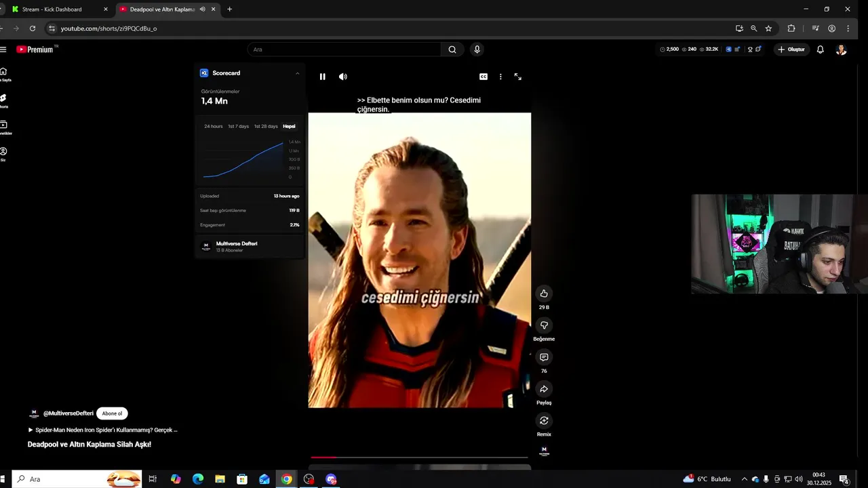This screenshot has height=488, width=868.
Task: Open the Chrome profile icon
Action: 831,28
